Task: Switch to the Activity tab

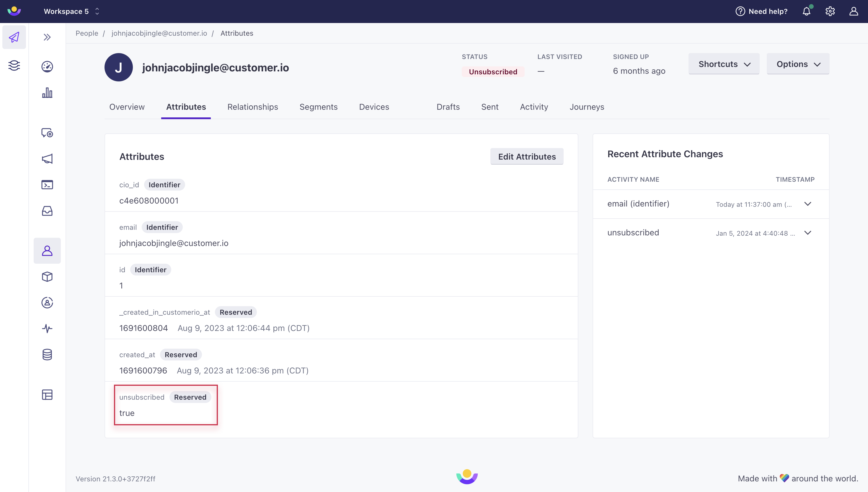Action: pyautogui.click(x=534, y=107)
